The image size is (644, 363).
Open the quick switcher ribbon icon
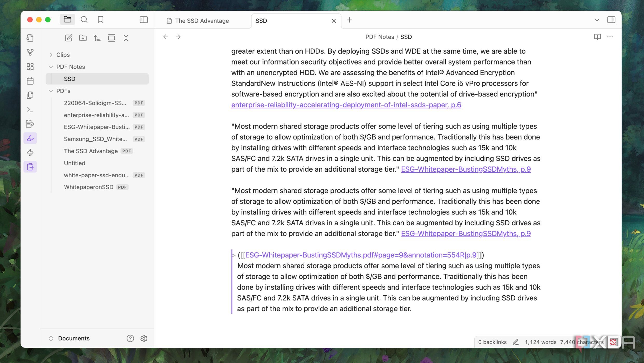pyautogui.click(x=30, y=38)
